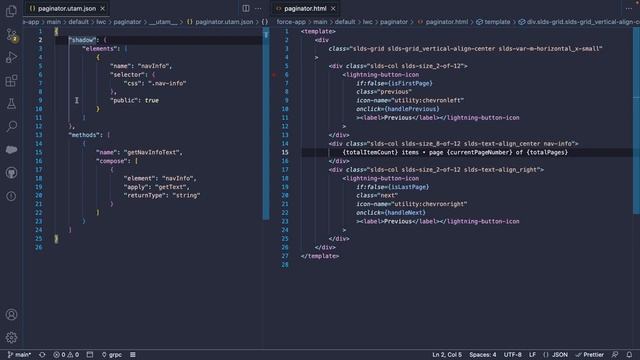The image size is (640, 360).
Task: Click the Prettier formatter status item
Action: coord(589,355)
